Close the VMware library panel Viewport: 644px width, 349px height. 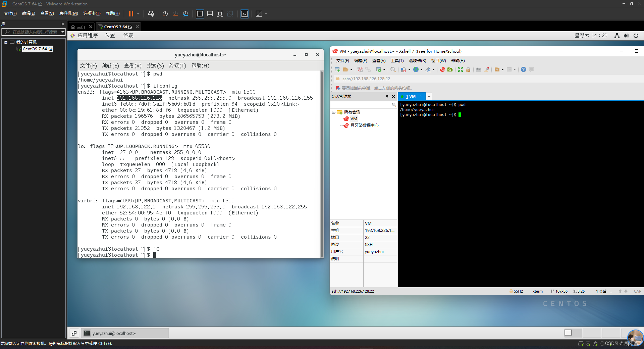pyautogui.click(x=63, y=24)
